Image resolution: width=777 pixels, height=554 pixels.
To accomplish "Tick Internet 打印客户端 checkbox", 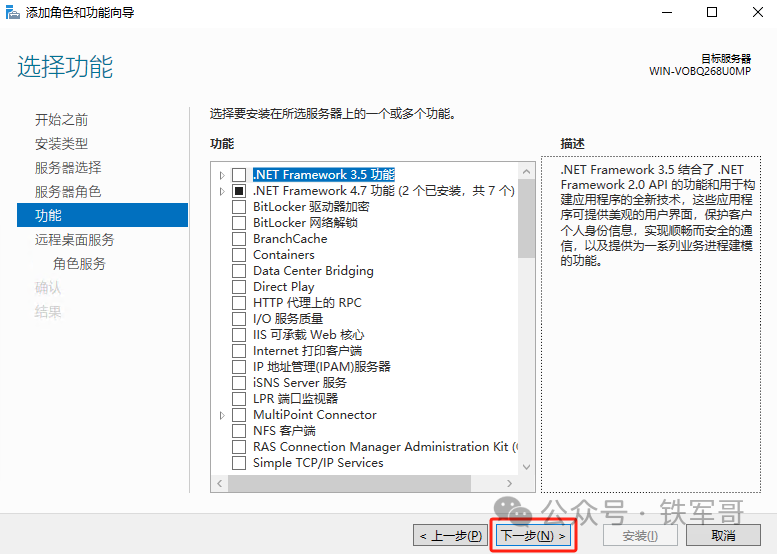I will (x=239, y=351).
